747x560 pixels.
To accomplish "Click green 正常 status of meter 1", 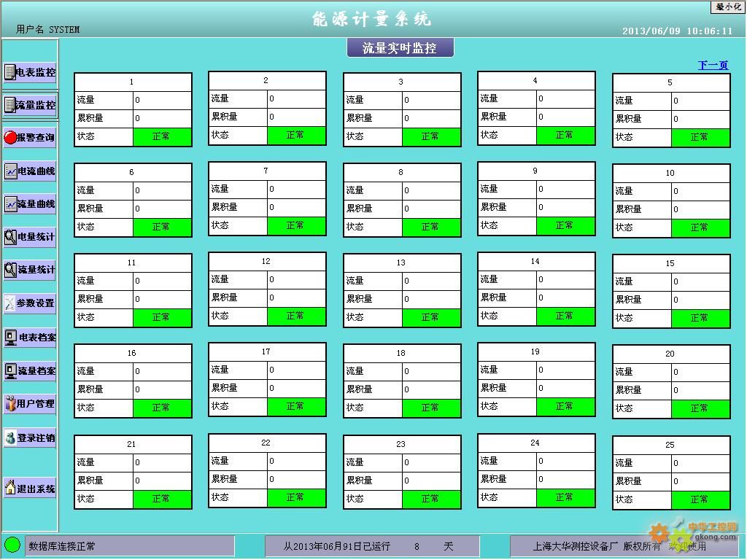I will [162, 136].
